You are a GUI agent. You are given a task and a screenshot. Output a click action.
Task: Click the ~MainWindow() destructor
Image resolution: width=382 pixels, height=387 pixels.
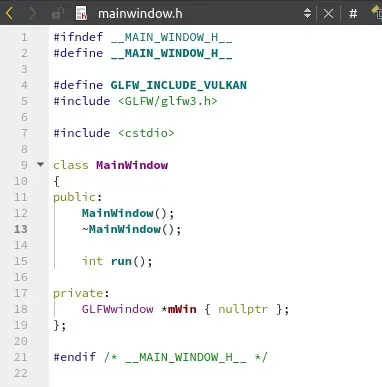(132, 229)
